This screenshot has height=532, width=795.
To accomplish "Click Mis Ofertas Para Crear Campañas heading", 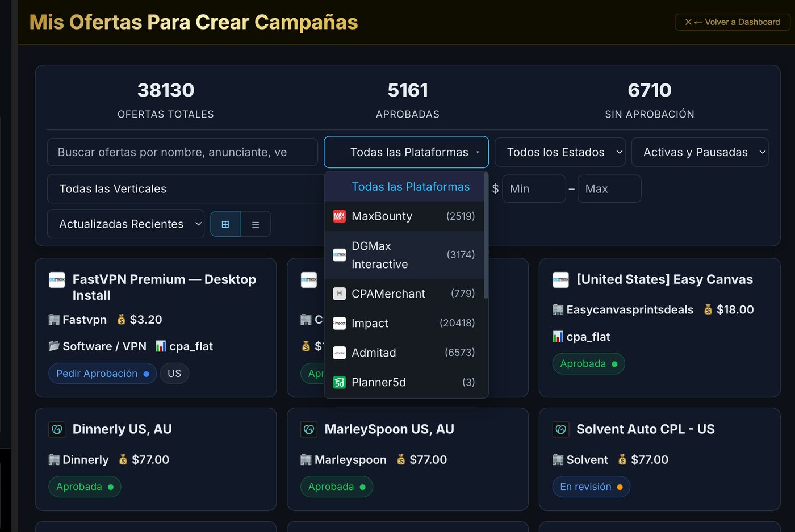I will pyautogui.click(x=194, y=22).
